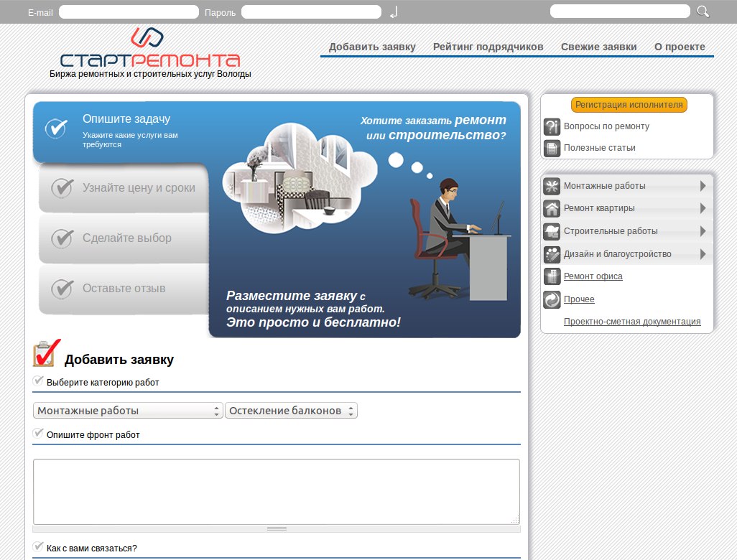This screenshot has width=737, height=560.
Task: Click the search magnifier icon
Action: [703, 11]
